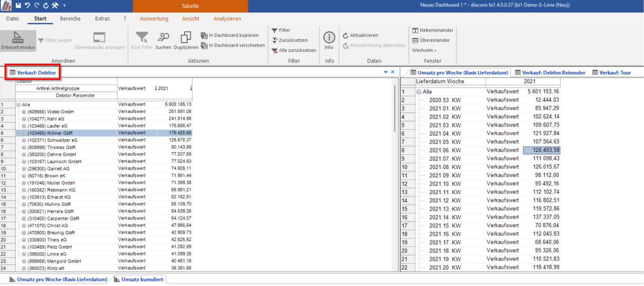This screenshot has height=286, width=644.
Task: Open the quick access toolbar customize arrow
Action: coord(64,5)
